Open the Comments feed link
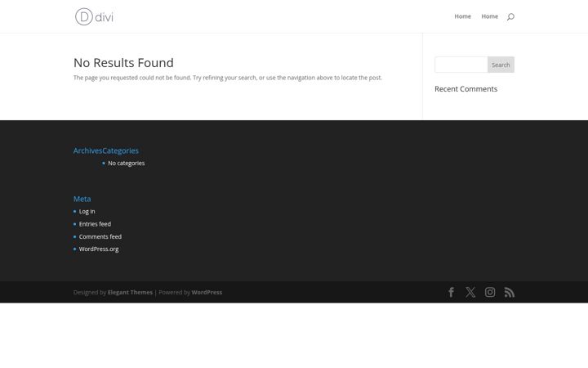 (100, 236)
